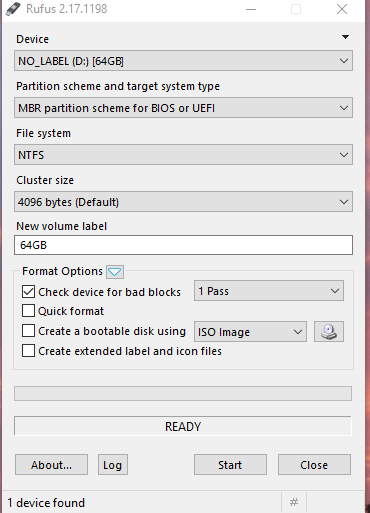The width and height of the screenshot is (370, 513).
Task: Click the disc drive ISO select icon
Action: pos(329,332)
